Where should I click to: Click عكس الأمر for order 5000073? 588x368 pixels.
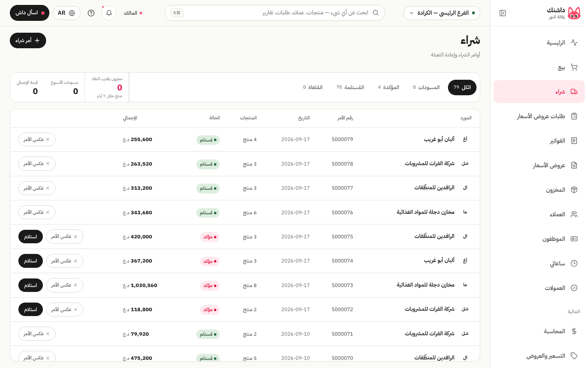click(x=65, y=285)
